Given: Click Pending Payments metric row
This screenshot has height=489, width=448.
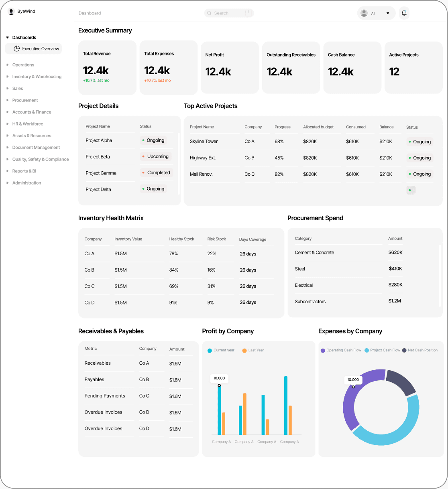Looking at the screenshot, I should point(138,396).
